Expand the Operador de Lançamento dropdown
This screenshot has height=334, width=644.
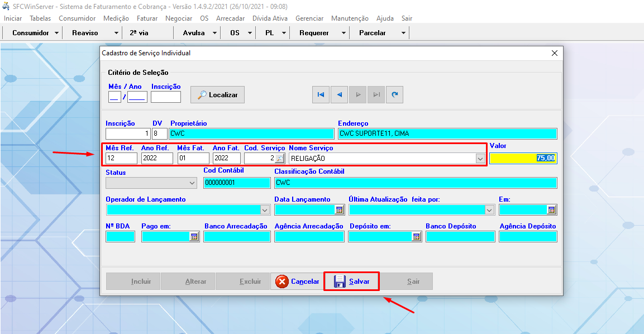(265, 210)
